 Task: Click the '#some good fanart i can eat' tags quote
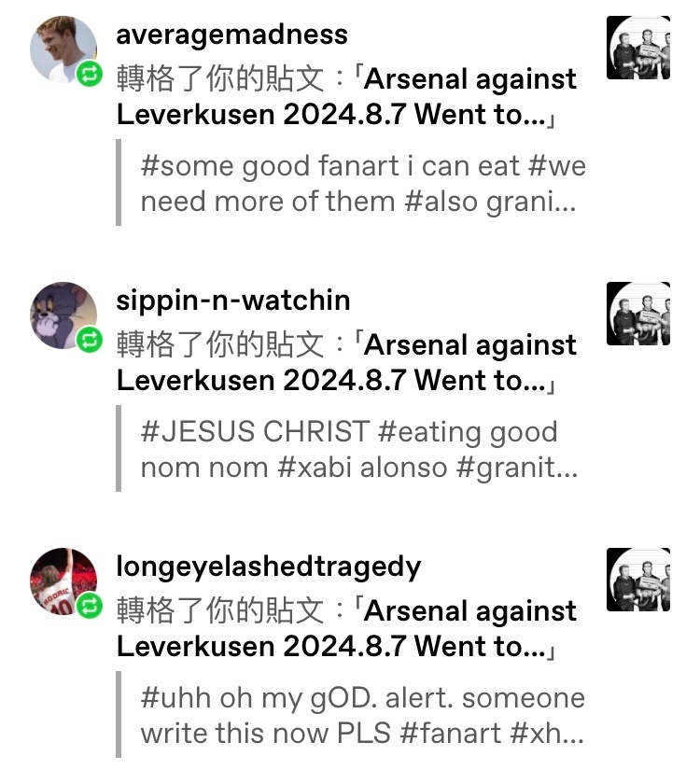point(352,183)
